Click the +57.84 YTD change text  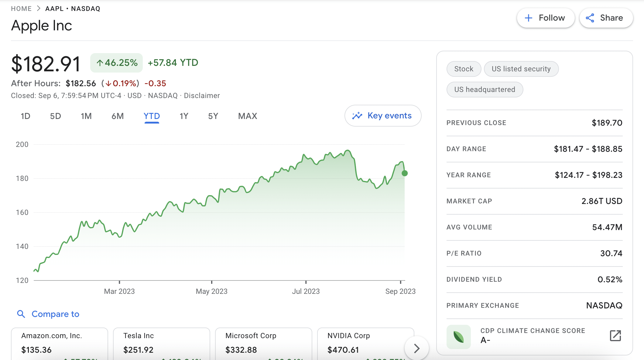click(x=173, y=63)
